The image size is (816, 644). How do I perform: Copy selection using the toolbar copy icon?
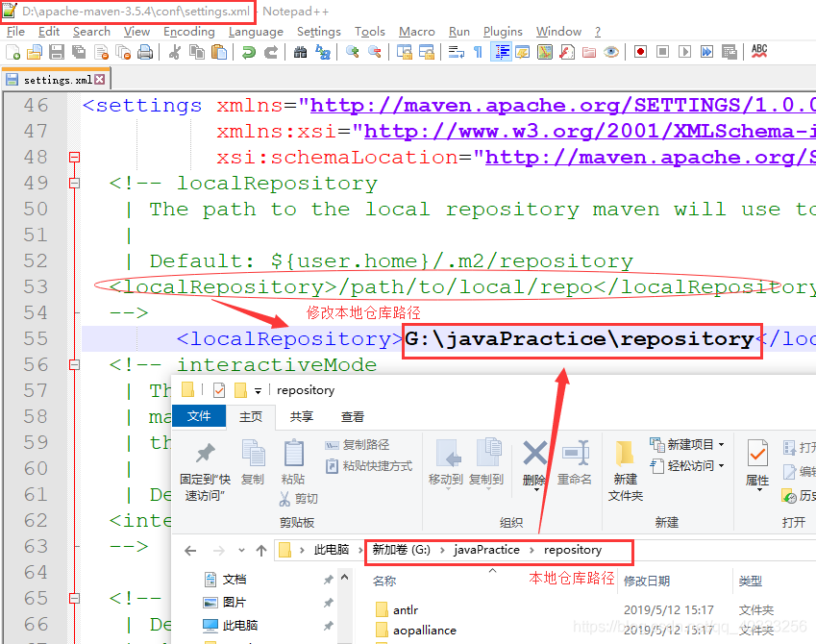pos(197,52)
